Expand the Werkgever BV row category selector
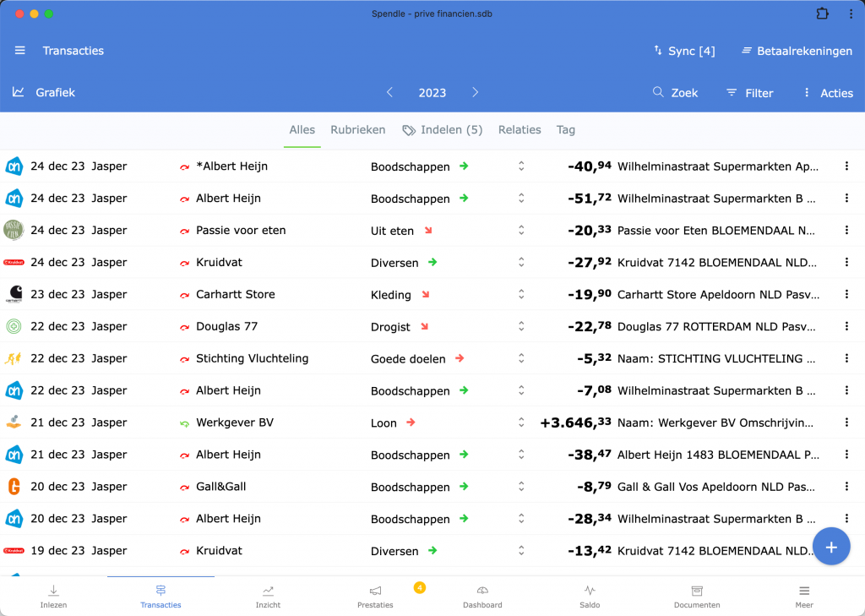 point(521,422)
